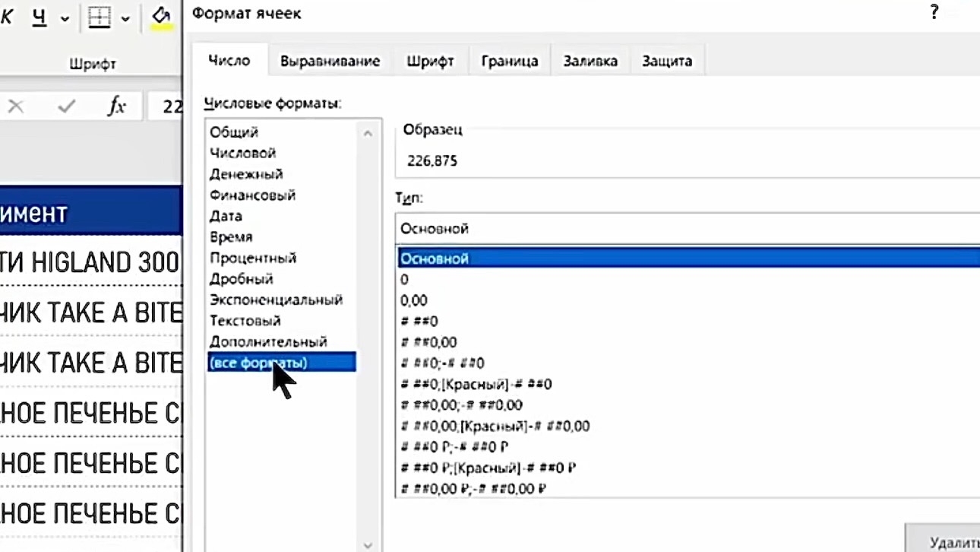980x552 pixels.
Task: Click the insert function fx icon
Action: pyautogui.click(x=116, y=106)
